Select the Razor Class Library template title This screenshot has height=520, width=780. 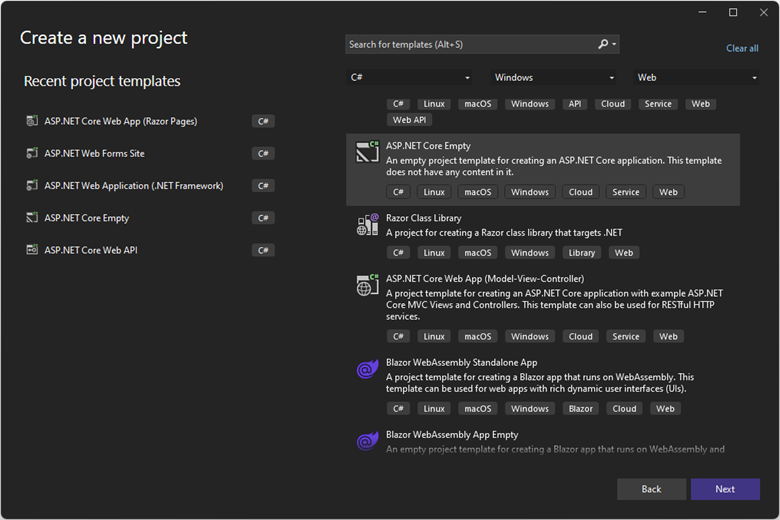point(423,218)
